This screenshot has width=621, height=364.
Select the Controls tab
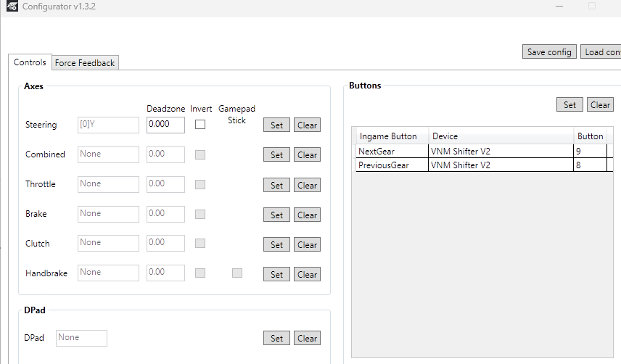(x=30, y=62)
